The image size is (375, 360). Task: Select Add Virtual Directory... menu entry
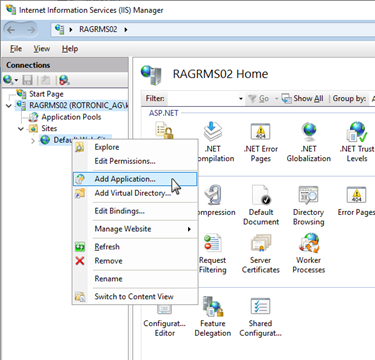tap(135, 193)
